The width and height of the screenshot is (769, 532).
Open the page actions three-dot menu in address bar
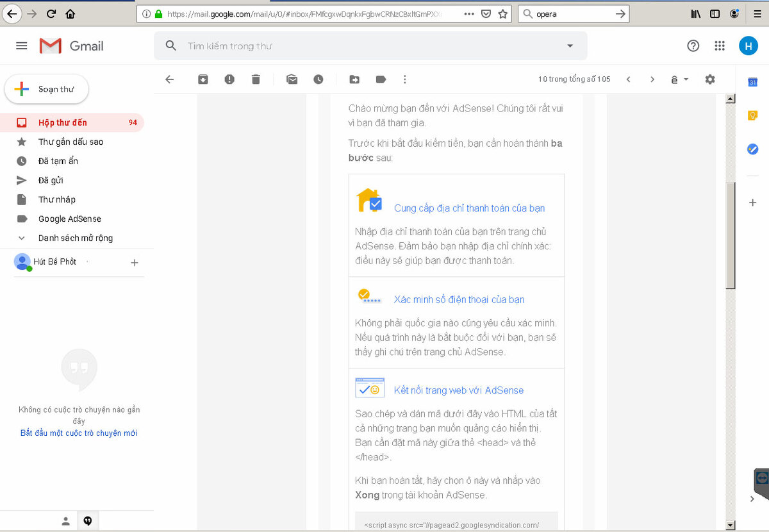point(469,13)
